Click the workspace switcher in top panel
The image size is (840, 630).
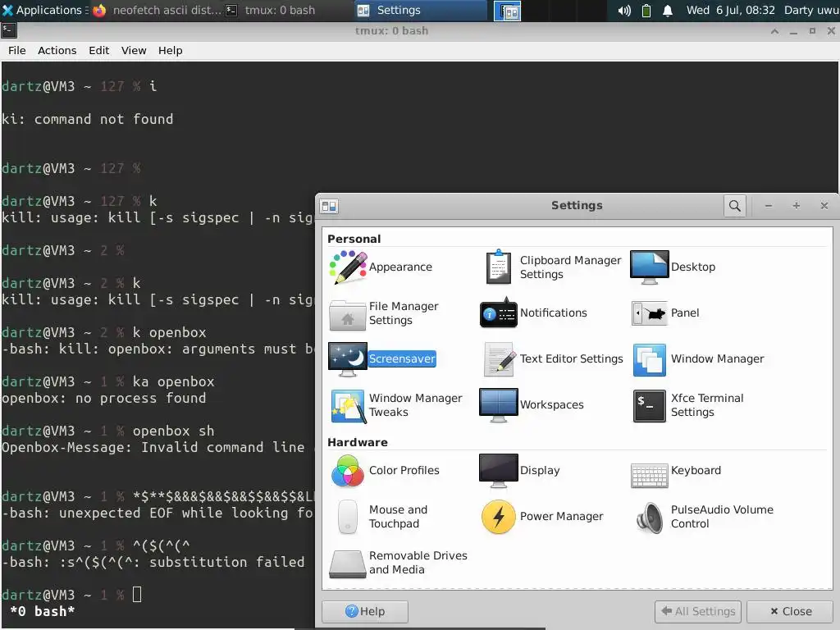point(507,11)
